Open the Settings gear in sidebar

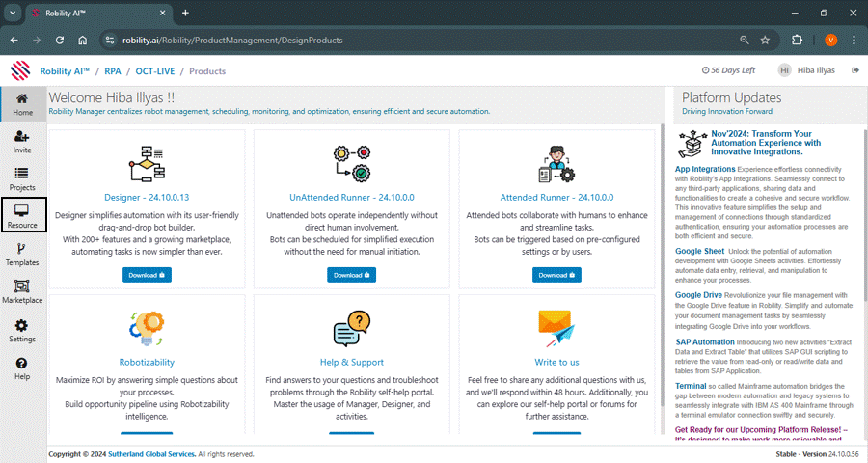point(21,325)
